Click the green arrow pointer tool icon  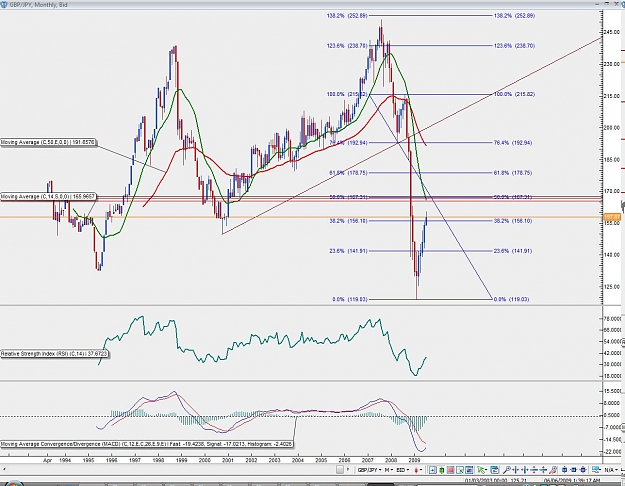(x=482, y=470)
